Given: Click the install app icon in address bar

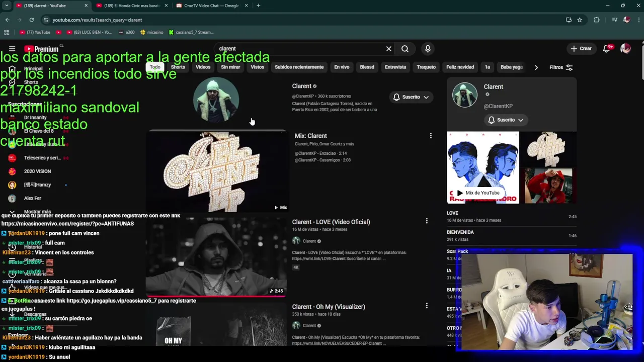Looking at the screenshot, I should (569, 20).
